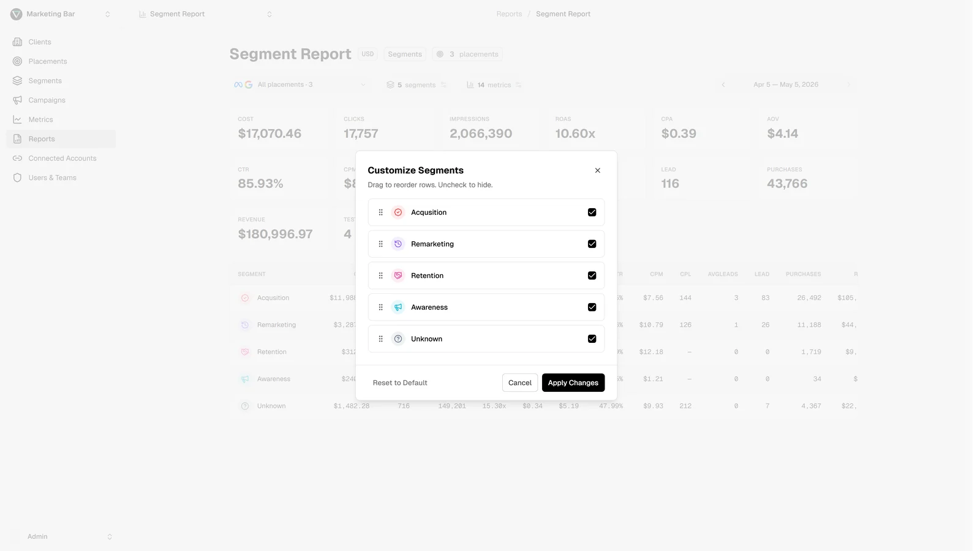
Task: Click the Reports document icon in sidebar
Action: 17,139
